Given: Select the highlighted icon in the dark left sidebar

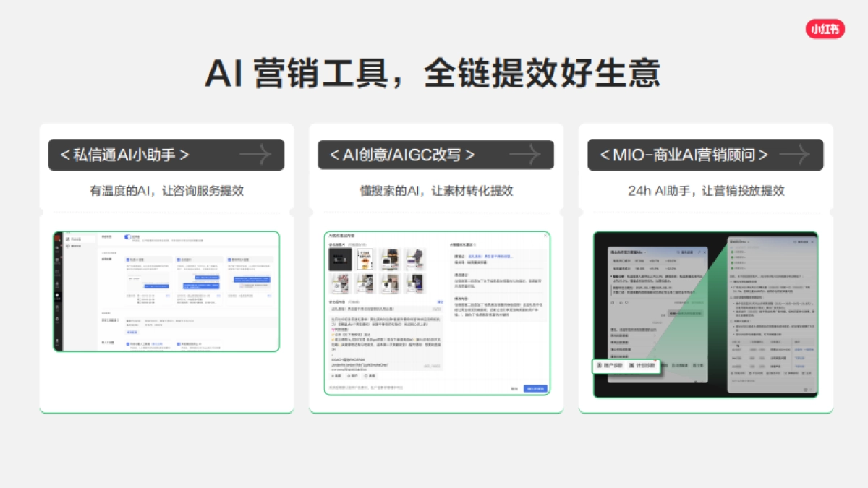Looking at the screenshot, I should [x=56, y=296].
